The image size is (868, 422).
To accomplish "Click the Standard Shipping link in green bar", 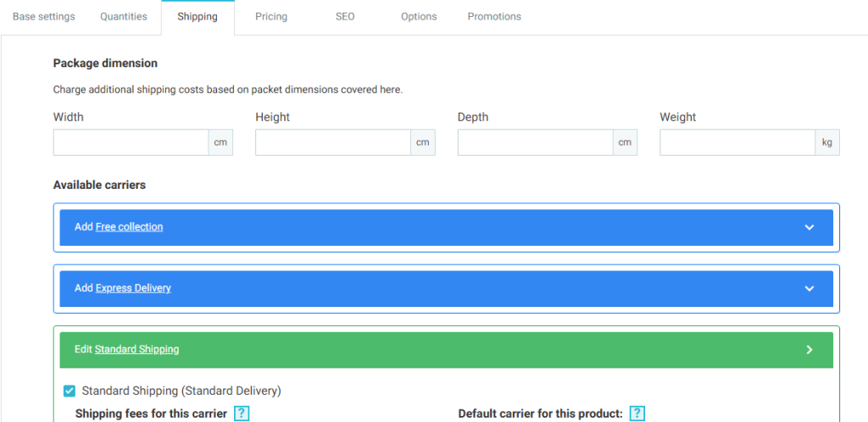I will (136, 349).
